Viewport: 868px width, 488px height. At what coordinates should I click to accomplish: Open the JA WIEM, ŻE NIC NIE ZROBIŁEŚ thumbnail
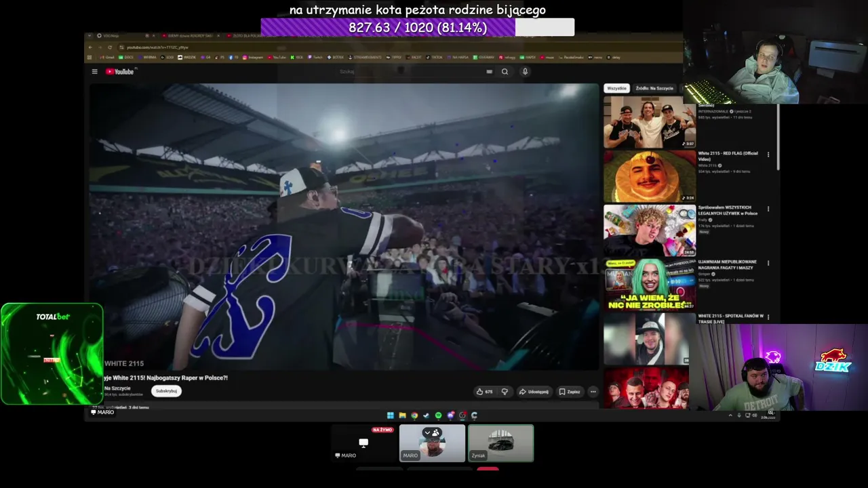(650, 285)
